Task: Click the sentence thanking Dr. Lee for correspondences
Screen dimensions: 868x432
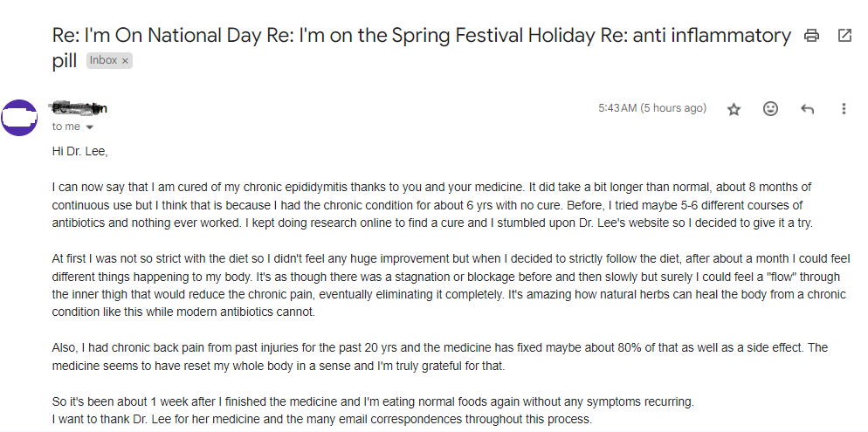Action: pyautogui.click(x=322, y=419)
